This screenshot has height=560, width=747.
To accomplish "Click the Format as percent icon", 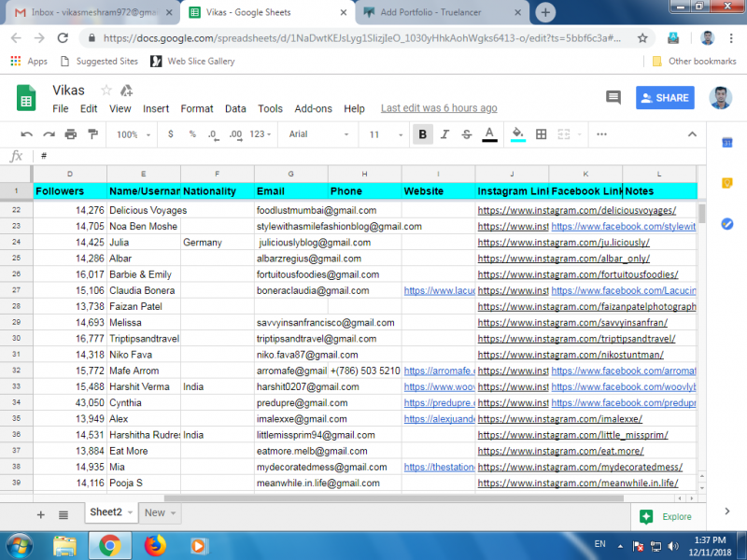I will 191,133.
